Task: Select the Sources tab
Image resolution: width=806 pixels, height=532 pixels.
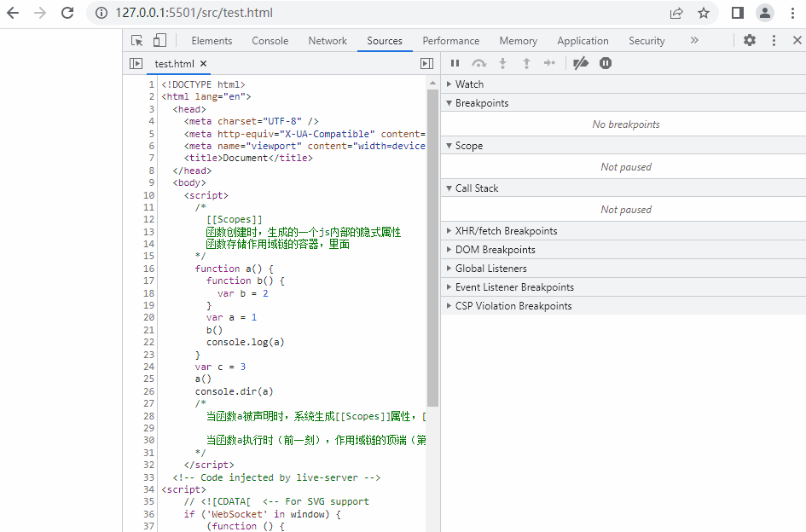Action: (385, 41)
